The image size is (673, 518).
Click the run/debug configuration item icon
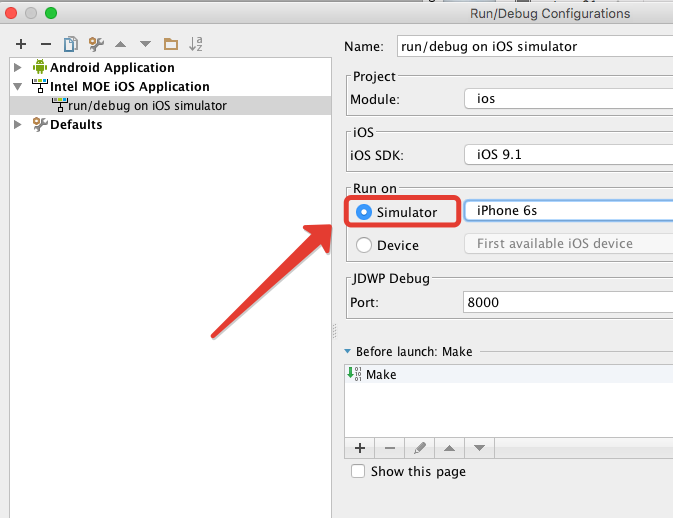click(60, 105)
